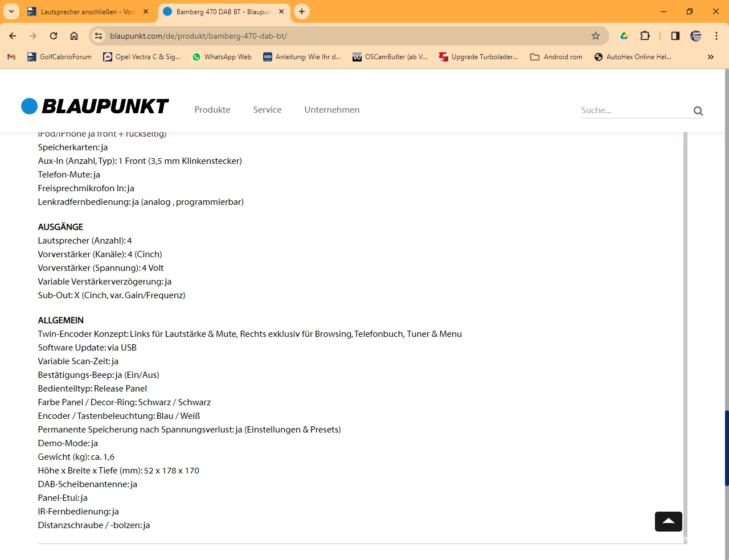
Task: Click the Suche search field
Action: (x=633, y=110)
